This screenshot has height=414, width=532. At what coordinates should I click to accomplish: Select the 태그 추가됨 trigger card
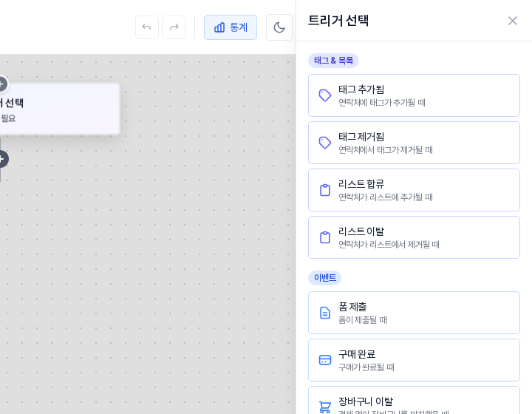click(414, 95)
